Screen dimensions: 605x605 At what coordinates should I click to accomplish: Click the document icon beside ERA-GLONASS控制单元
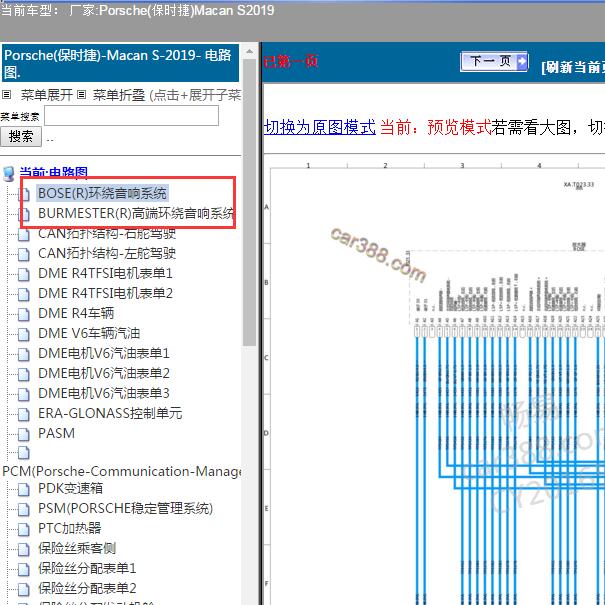(24, 414)
